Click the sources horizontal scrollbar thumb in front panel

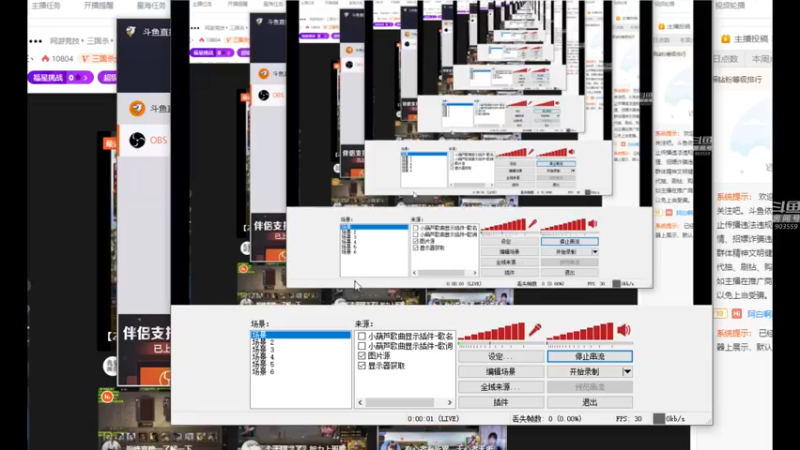tap(399, 403)
